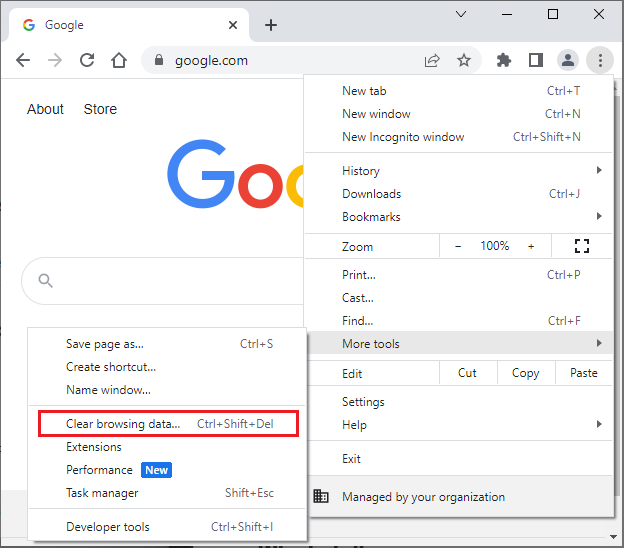Click the organization building icon

click(321, 496)
